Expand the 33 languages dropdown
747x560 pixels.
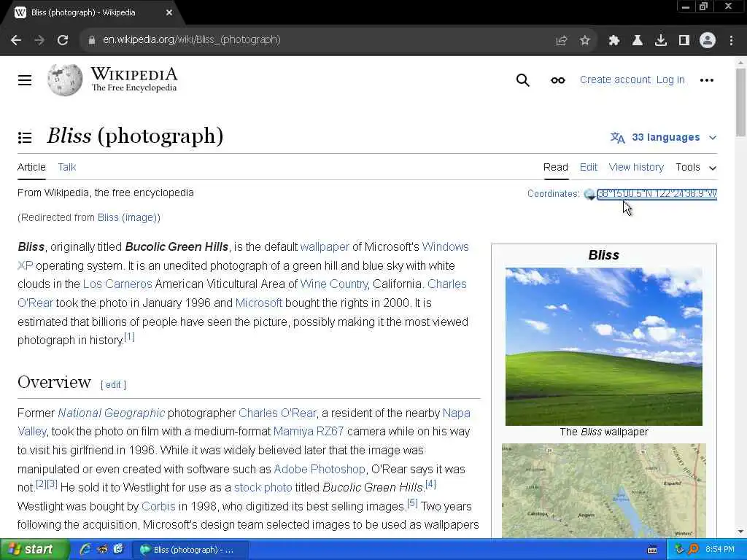[664, 138]
